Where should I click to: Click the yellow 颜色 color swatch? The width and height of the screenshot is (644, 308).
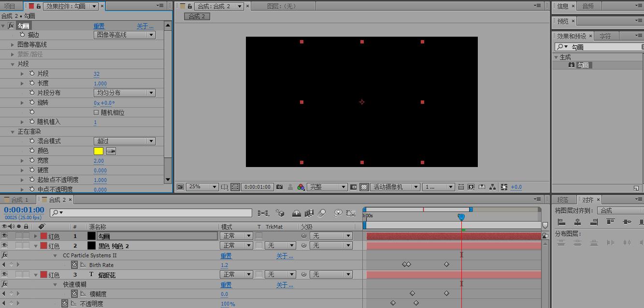99,151
